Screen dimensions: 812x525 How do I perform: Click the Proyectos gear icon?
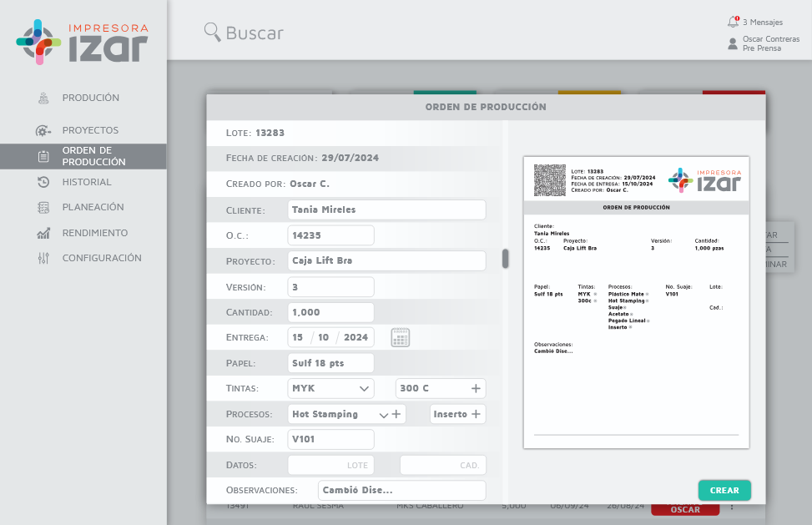tap(43, 131)
